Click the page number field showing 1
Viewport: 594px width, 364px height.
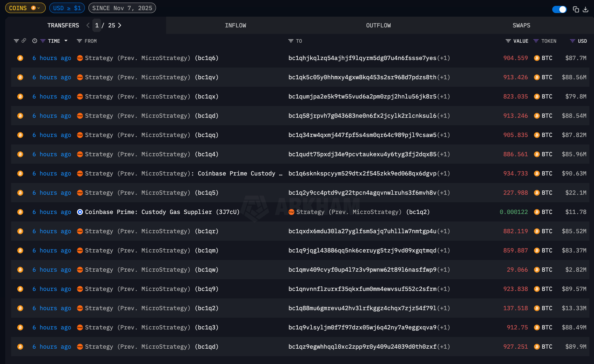tap(97, 25)
